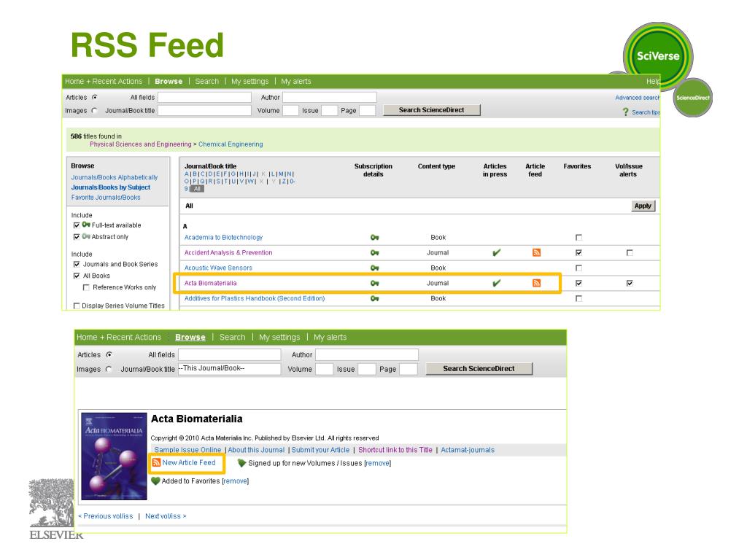Click green heart icon beside Added to Favorites
The height and width of the screenshot is (560, 747).
(155, 481)
